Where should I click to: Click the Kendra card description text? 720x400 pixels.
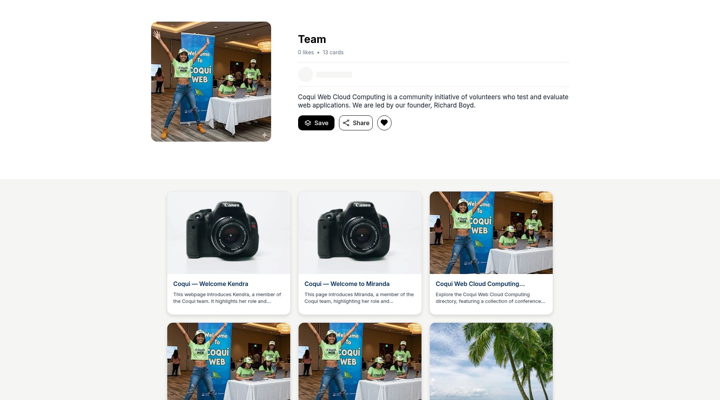tap(227, 298)
